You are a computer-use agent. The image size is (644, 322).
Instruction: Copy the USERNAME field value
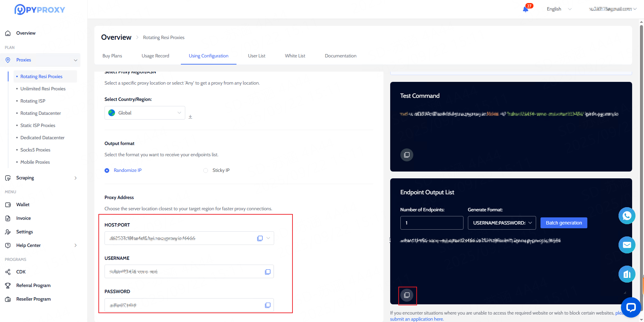[268, 272]
